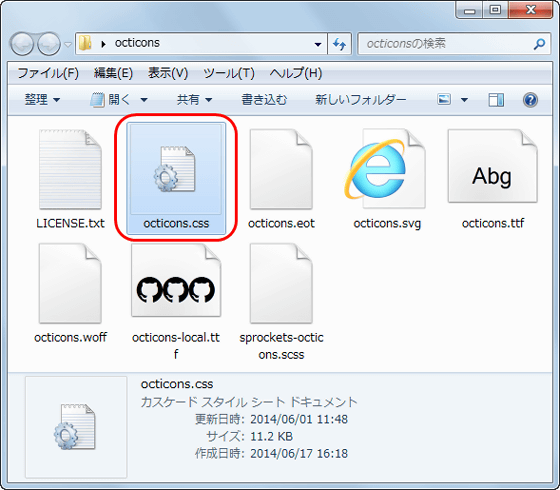Select the octicons.css file icon

tap(176, 169)
